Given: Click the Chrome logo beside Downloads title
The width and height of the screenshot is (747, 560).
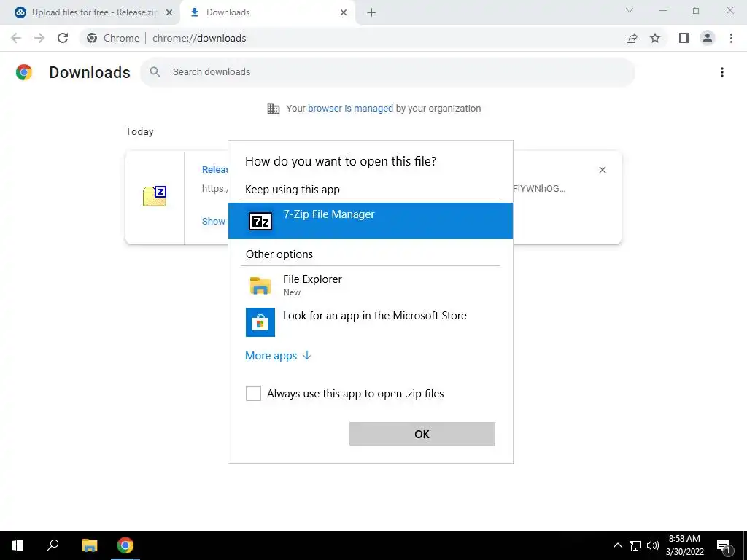Looking at the screenshot, I should 24,72.
